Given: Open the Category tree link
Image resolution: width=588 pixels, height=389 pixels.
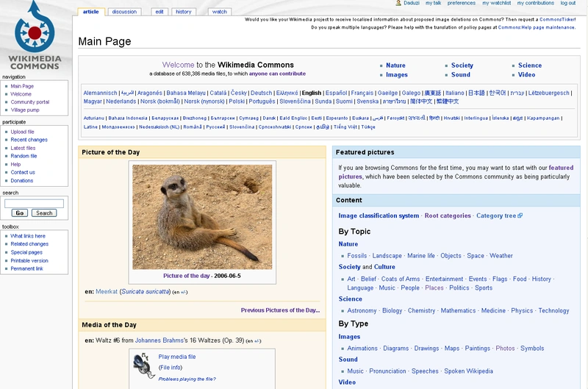Looking at the screenshot, I should tap(496, 216).
